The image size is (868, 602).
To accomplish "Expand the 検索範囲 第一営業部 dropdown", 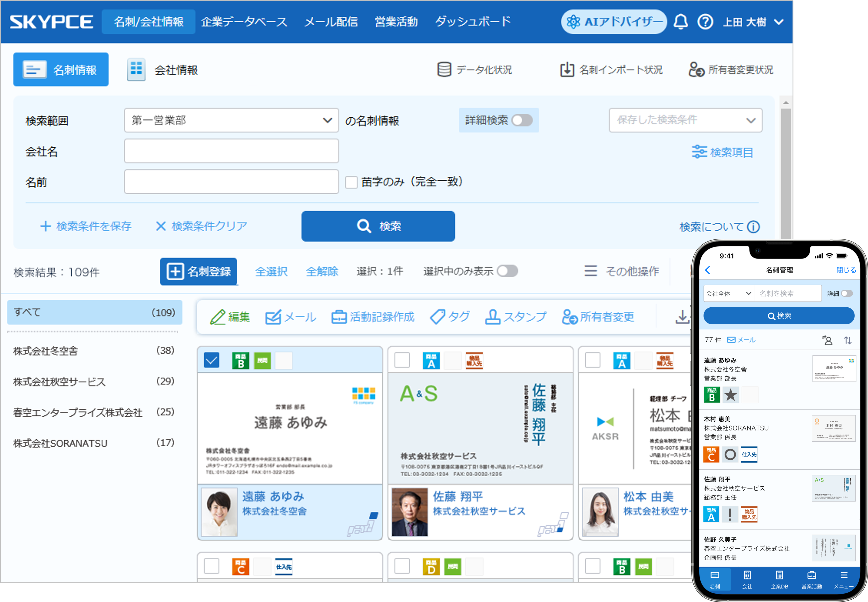I will pos(231,120).
